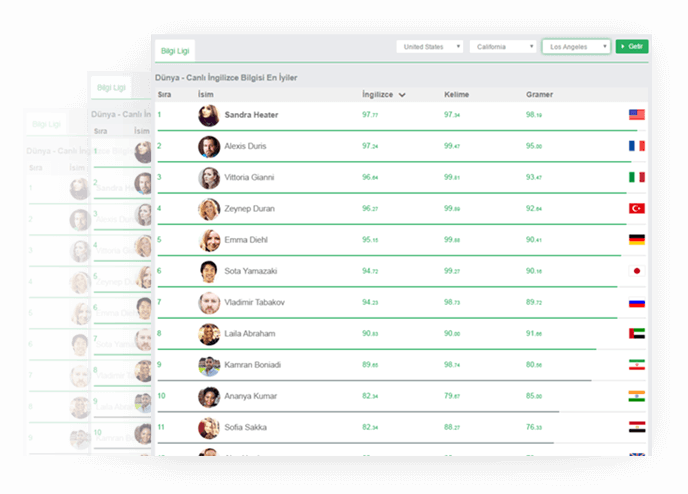Screen dimensions: 688x494
Task: Click Vladimir Tabakov's İngilizce score 94.23
Action: (369, 302)
